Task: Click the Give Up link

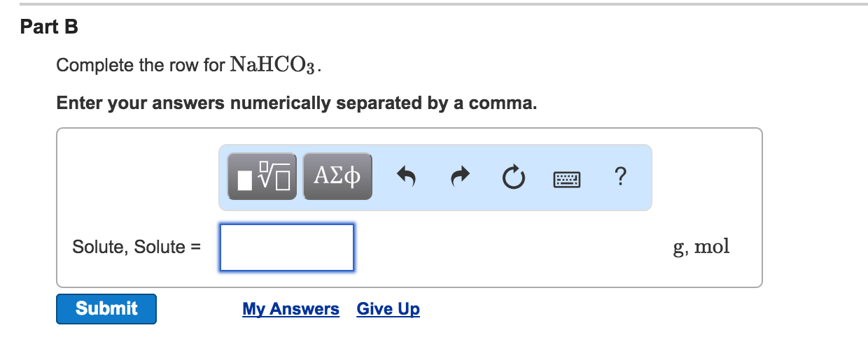Action: point(388,309)
